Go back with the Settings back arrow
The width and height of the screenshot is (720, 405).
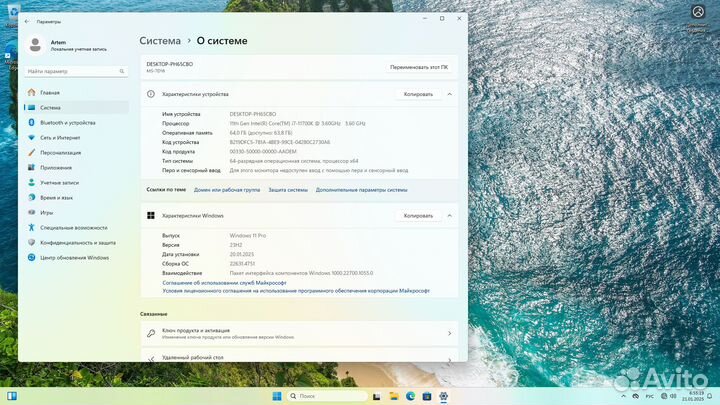pos(27,22)
